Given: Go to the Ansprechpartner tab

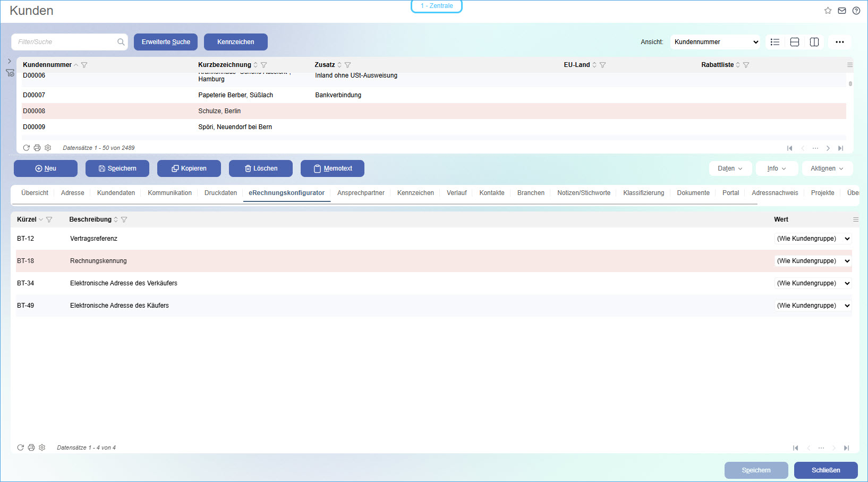Looking at the screenshot, I should click(361, 193).
